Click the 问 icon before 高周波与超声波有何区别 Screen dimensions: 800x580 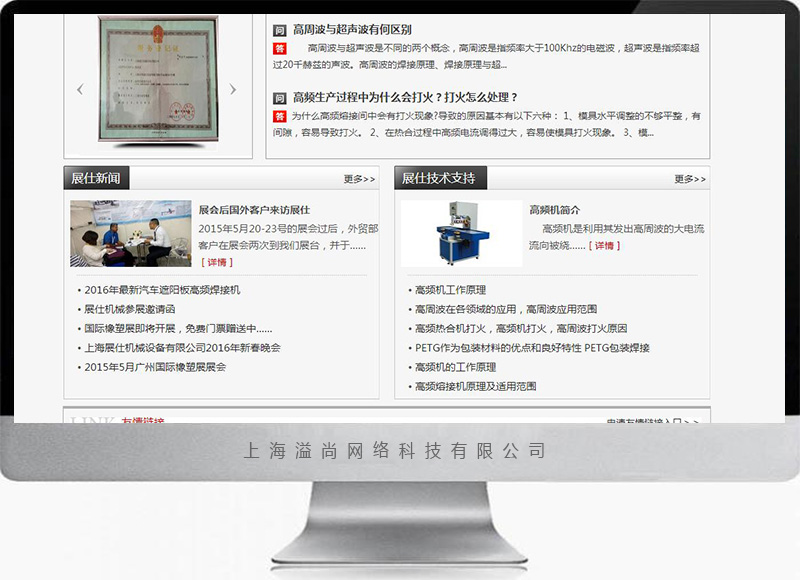(280, 30)
